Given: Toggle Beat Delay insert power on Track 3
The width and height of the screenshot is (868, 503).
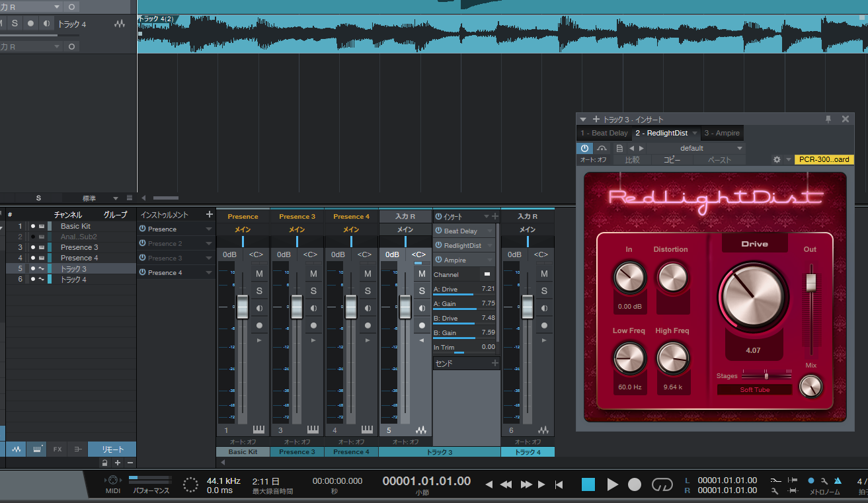Looking at the screenshot, I should (439, 231).
